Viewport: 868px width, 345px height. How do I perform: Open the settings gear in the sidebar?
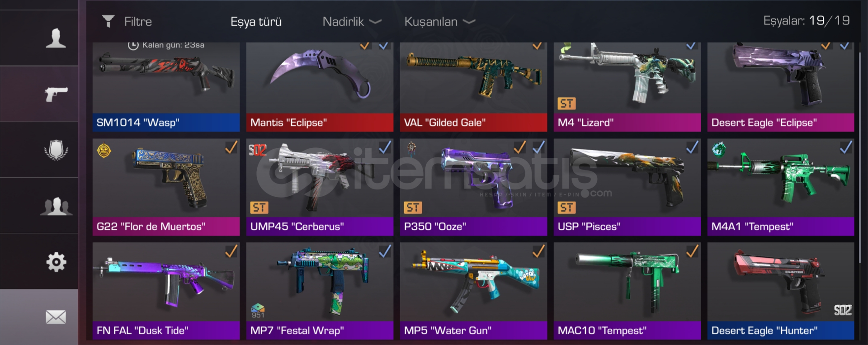coord(56,262)
